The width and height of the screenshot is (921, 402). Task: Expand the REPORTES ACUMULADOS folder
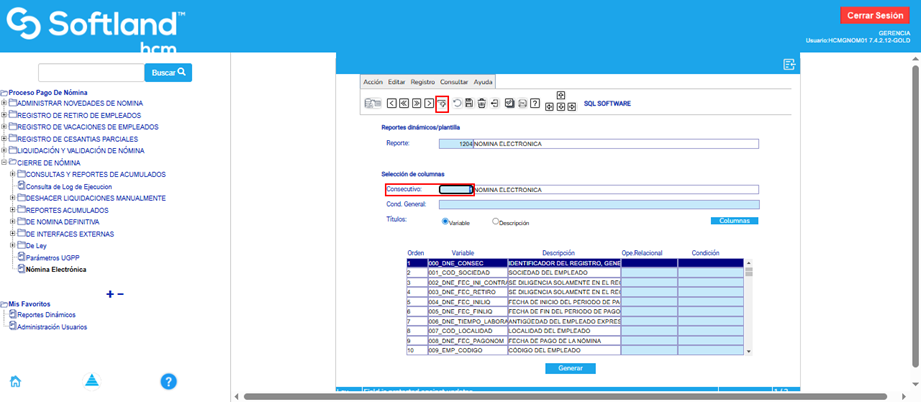pos(13,210)
